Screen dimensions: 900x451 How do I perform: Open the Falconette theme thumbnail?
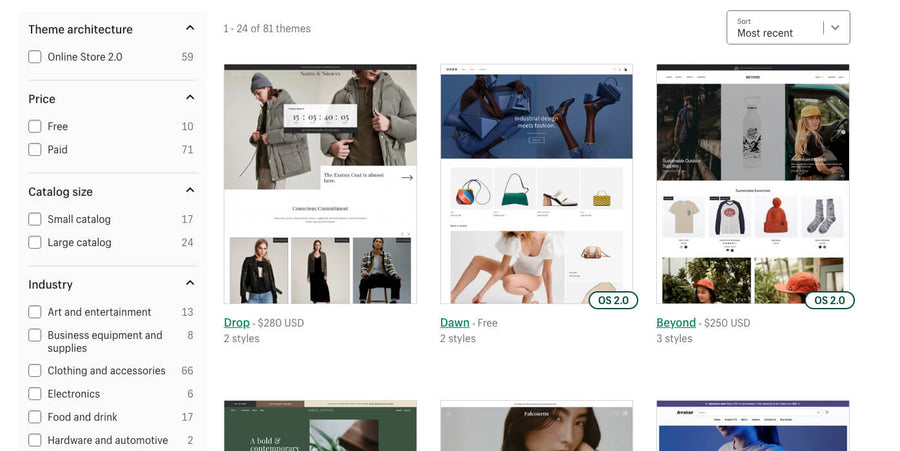537,426
